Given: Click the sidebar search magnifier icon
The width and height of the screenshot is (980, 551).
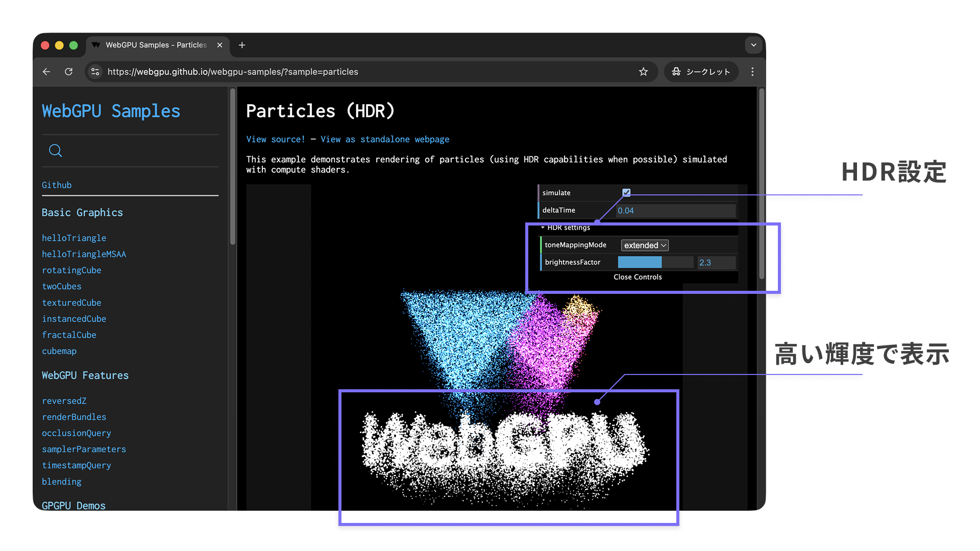Looking at the screenshot, I should [x=55, y=151].
